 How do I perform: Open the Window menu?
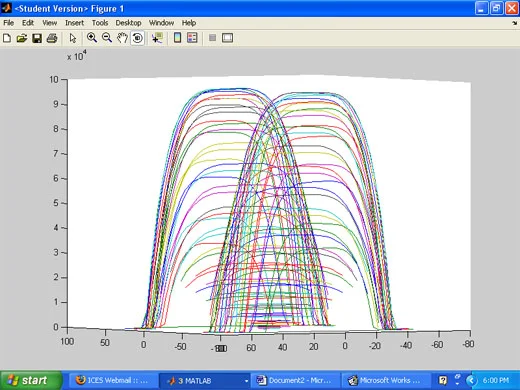(x=162, y=23)
